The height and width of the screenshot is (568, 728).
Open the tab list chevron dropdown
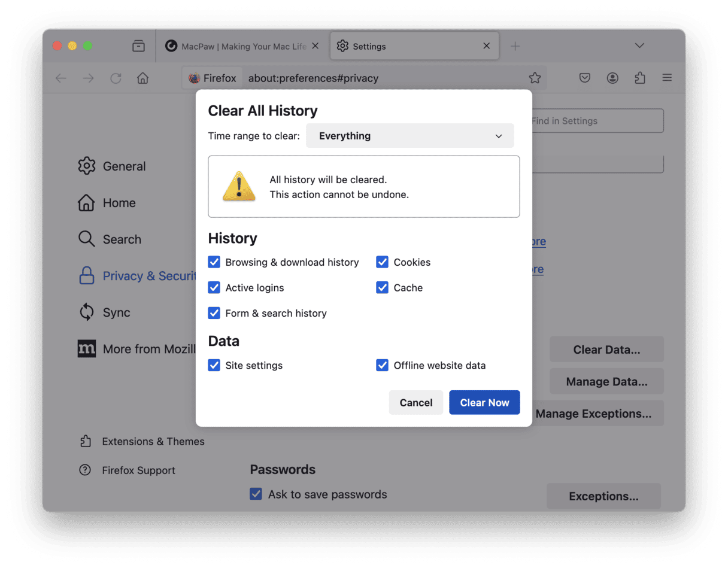click(639, 45)
